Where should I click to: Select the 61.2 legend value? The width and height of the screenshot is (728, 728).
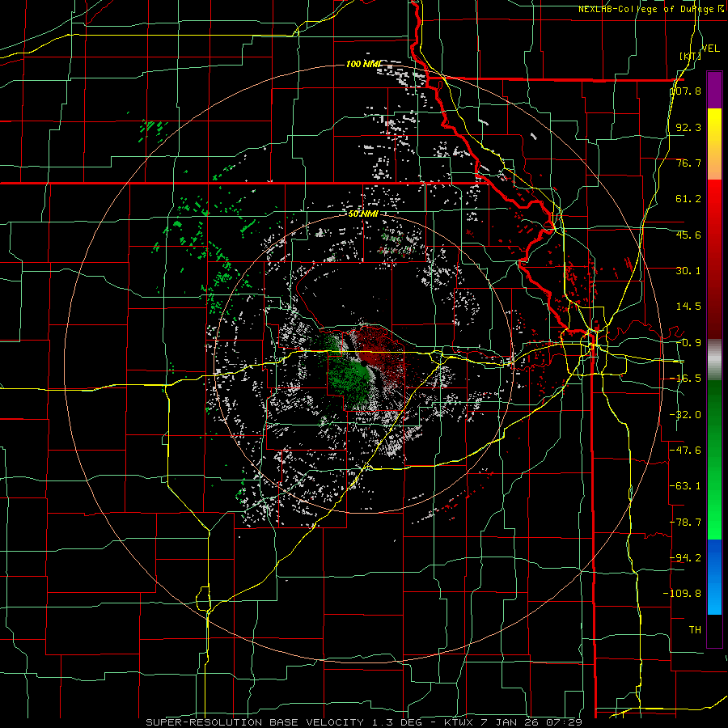[x=688, y=199]
